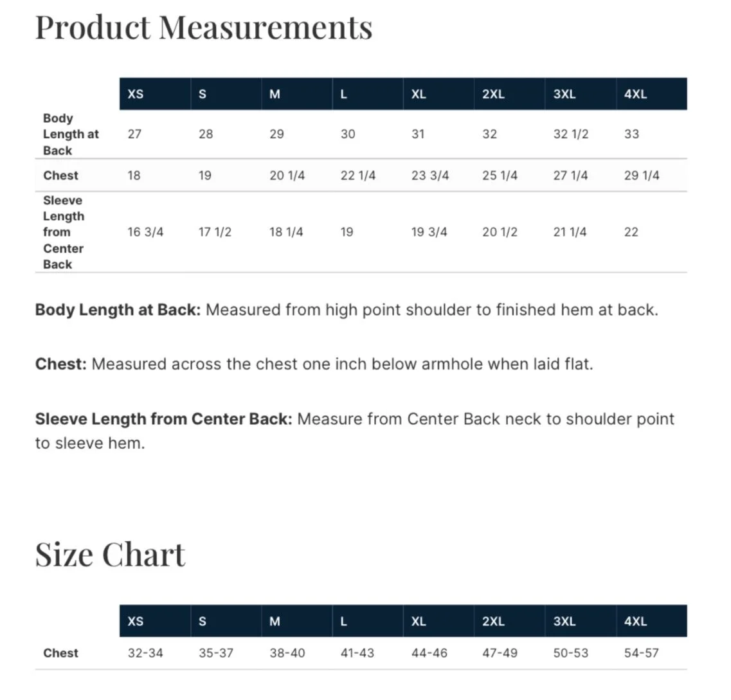This screenshot has height=700, width=731.
Task: Click the 38-40 chest range cell
Action: [x=287, y=653]
